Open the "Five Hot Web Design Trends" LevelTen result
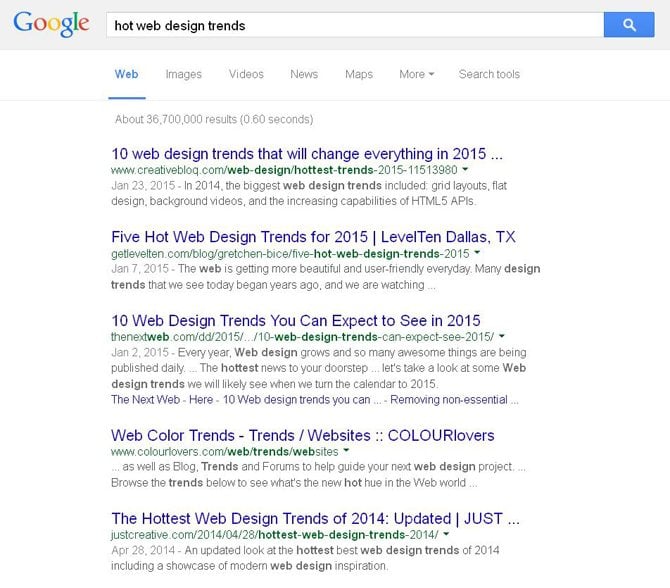Screen dimensions: 670x588 point(313,237)
